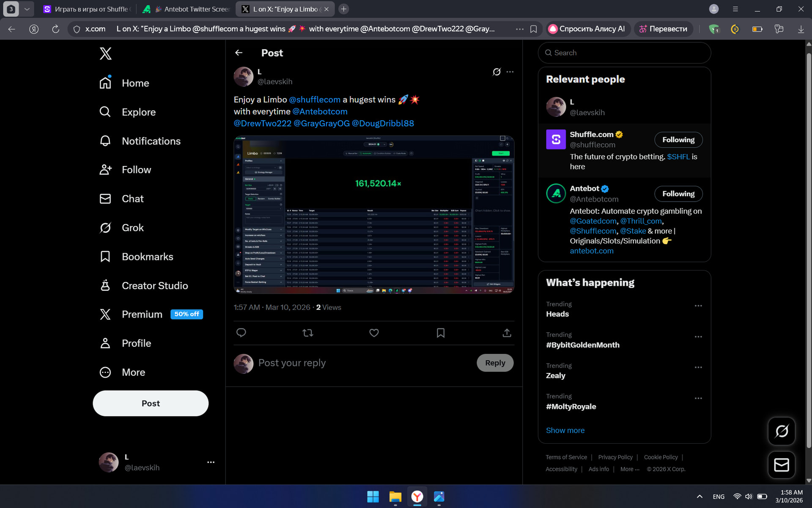Go back with the Post arrow
This screenshot has height=508, width=812.
(x=239, y=53)
